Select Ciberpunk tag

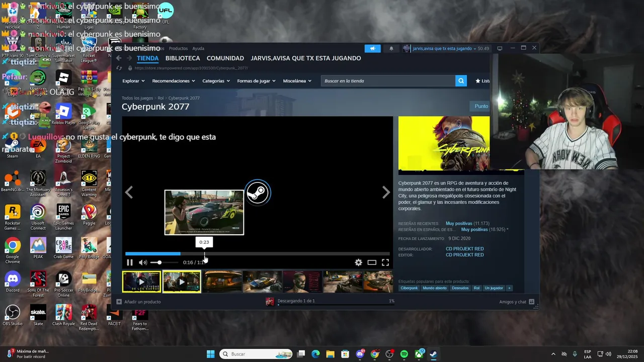[409, 288]
